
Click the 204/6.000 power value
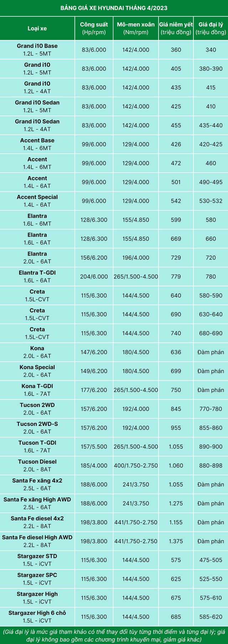94,277
